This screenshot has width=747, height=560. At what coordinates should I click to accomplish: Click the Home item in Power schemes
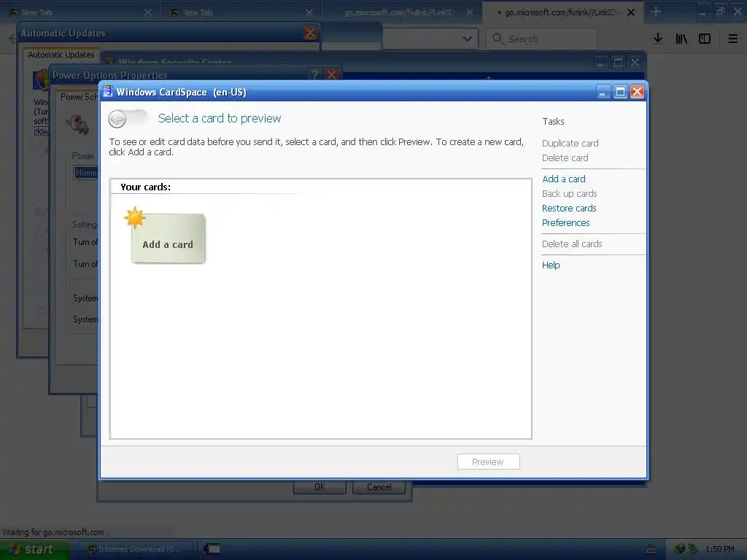coord(86,173)
